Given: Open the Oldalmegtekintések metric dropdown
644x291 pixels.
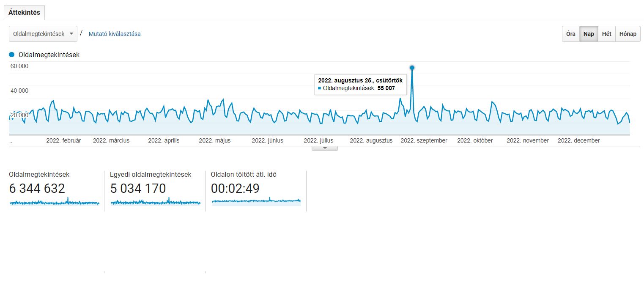Looking at the screenshot, I should pyautogui.click(x=43, y=34).
